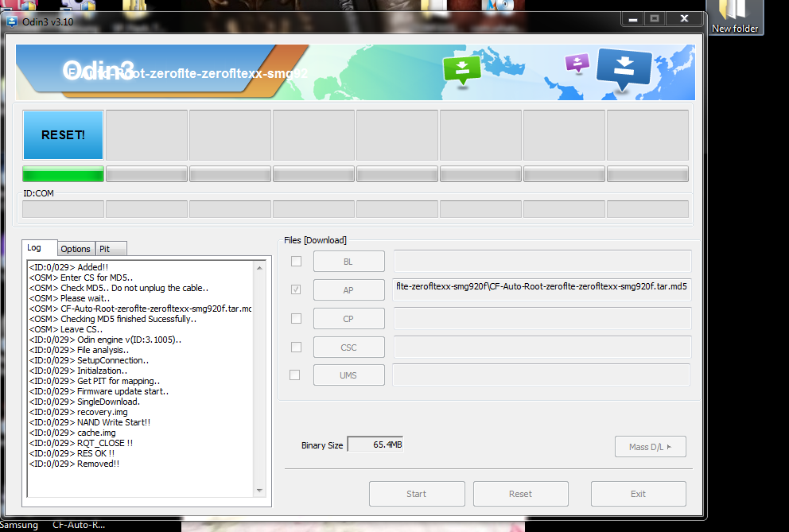
Task: Open the New folder desktop icon
Action: pyautogui.click(x=735, y=17)
